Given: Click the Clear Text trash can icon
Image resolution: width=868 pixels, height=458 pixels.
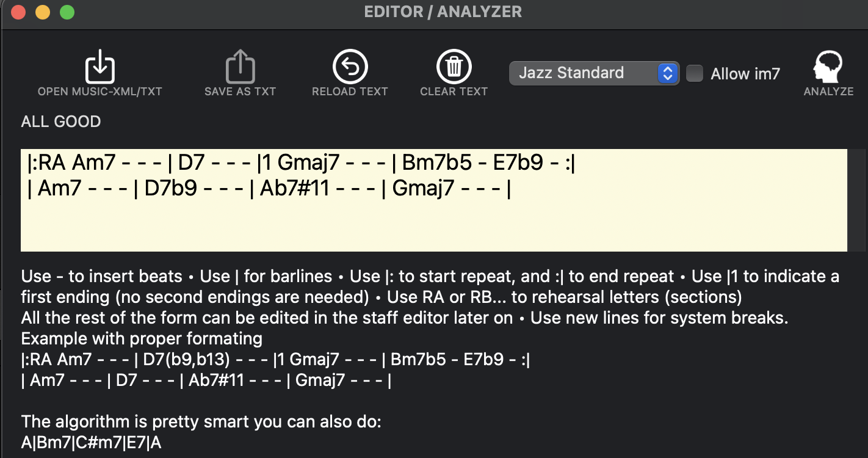Looking at the screenshot, I should [x=454, y=67].
